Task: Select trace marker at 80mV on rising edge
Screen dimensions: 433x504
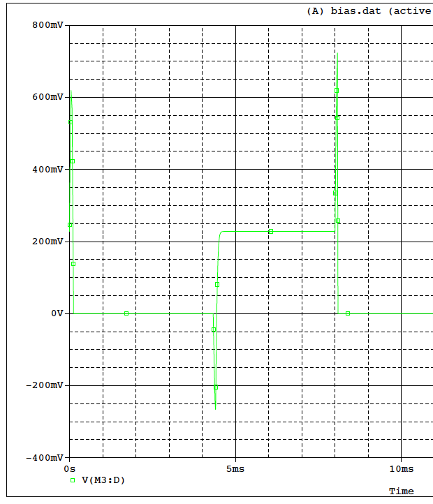Action: (x=217, y=285)
